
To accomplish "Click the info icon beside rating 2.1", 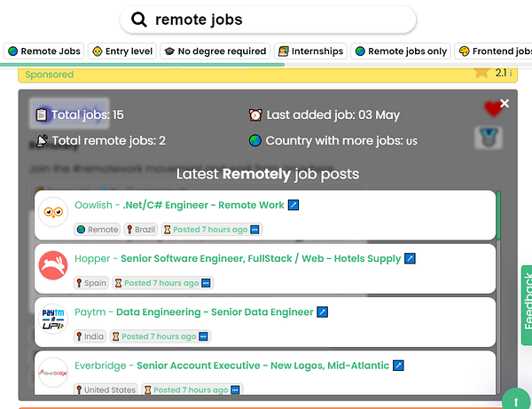I will point(511,73).
